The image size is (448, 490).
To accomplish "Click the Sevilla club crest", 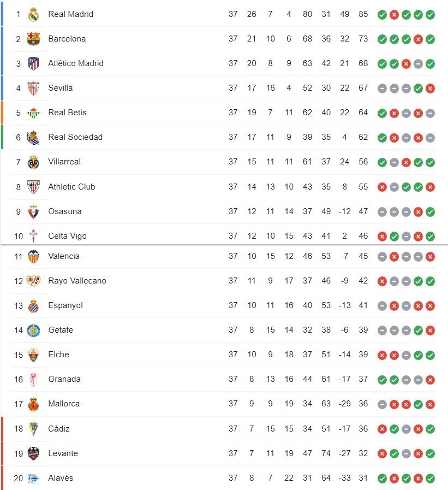I will pos(33,88).
